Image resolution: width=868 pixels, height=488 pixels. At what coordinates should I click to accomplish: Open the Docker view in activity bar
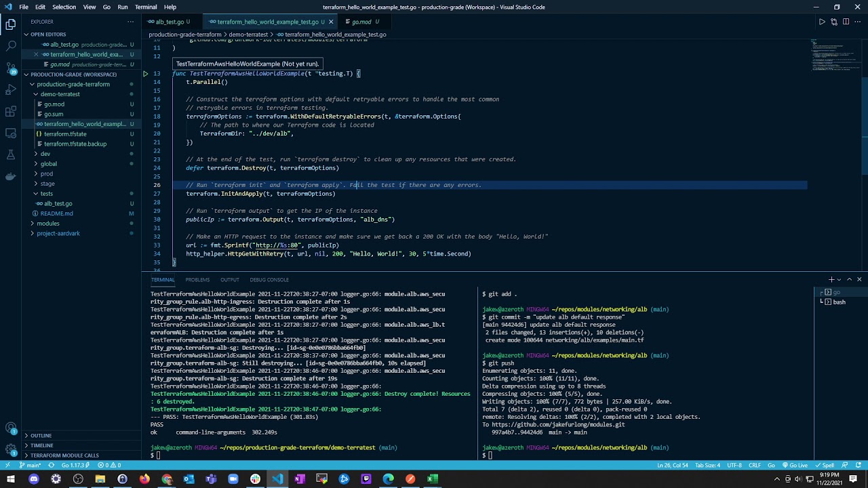[x=11, y=176]
